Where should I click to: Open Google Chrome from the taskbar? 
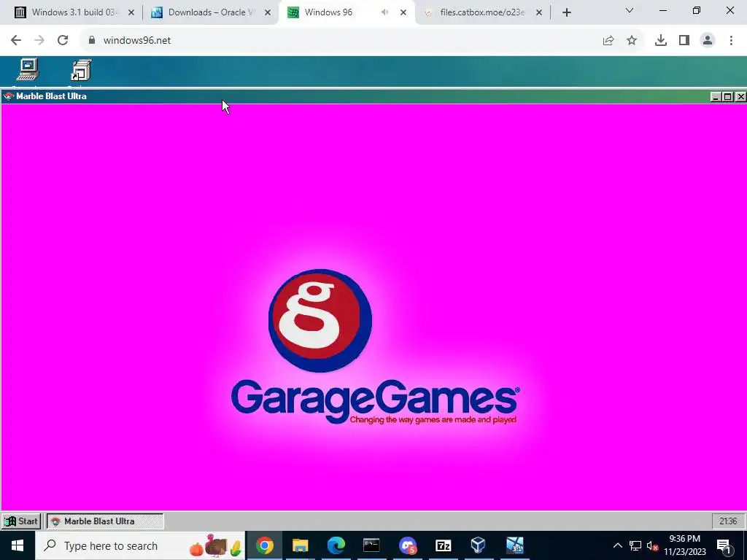point(264,545)
